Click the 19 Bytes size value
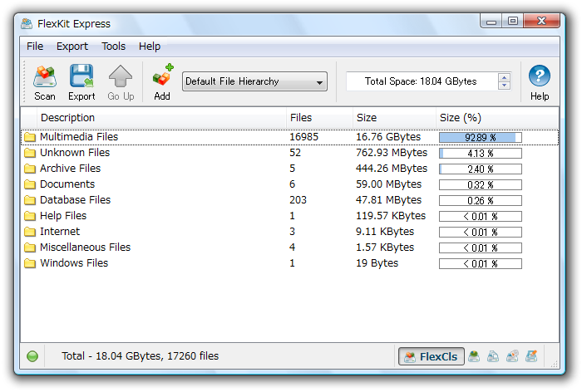 click(x=377, y=263)
